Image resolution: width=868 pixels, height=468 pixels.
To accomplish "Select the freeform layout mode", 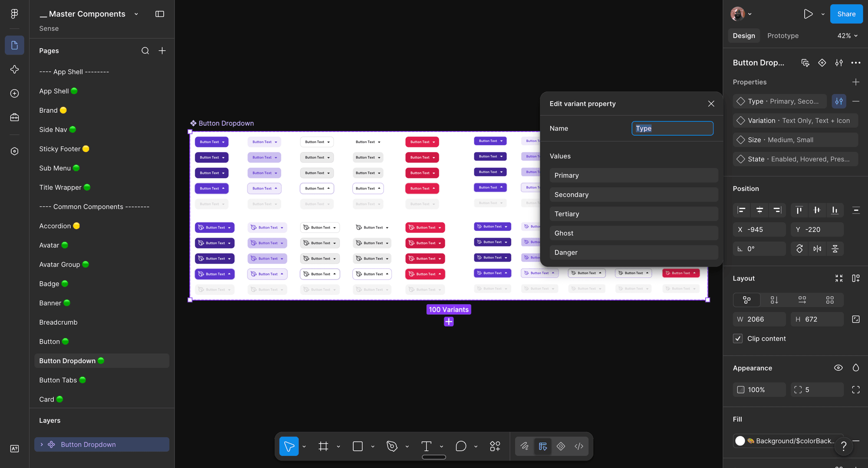I will [747, 300].
